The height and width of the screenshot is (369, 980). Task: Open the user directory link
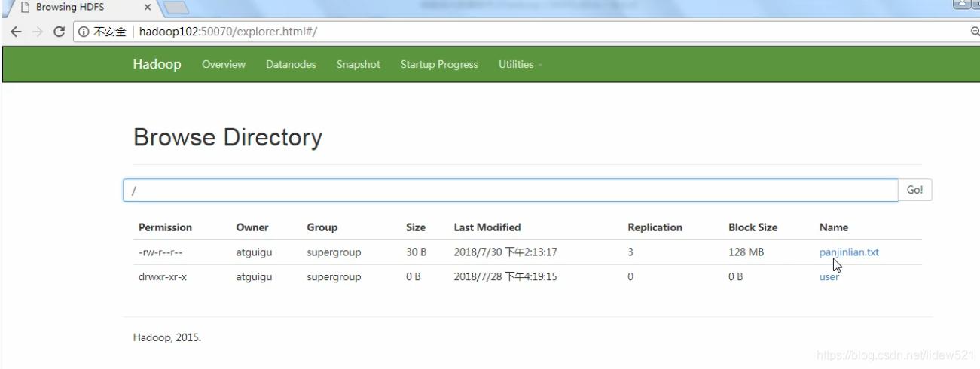tap(829, 277)
